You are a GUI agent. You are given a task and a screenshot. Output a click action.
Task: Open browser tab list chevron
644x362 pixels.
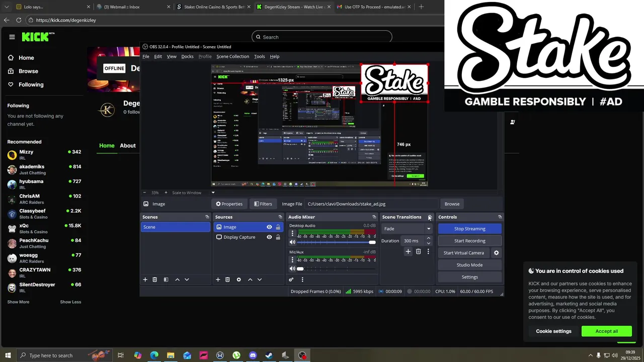point(7,7)
